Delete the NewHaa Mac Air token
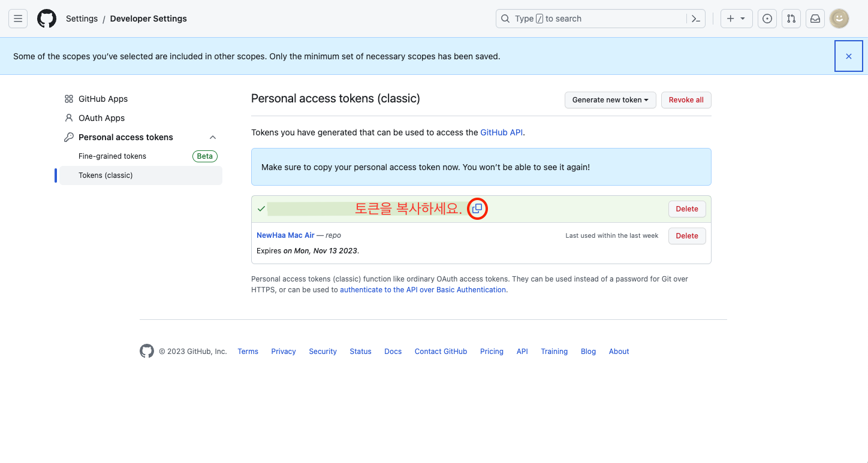 click(687, 236)
